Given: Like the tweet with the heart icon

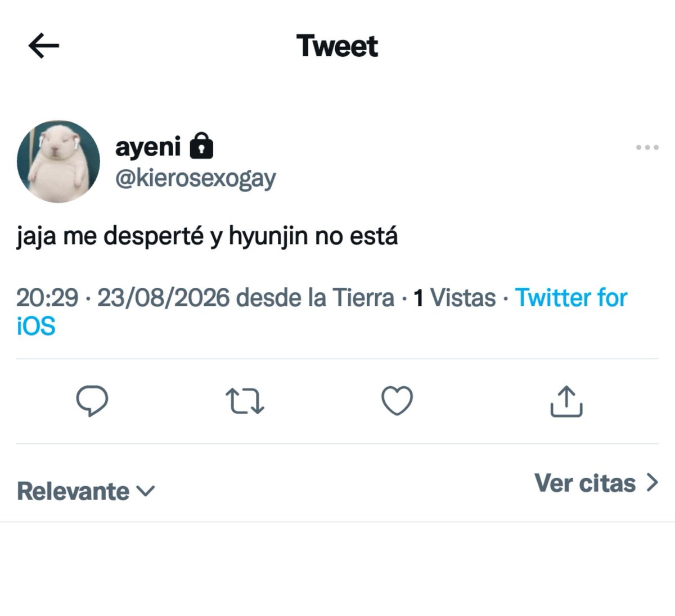Looking at the screenshot, I should 397,401.
